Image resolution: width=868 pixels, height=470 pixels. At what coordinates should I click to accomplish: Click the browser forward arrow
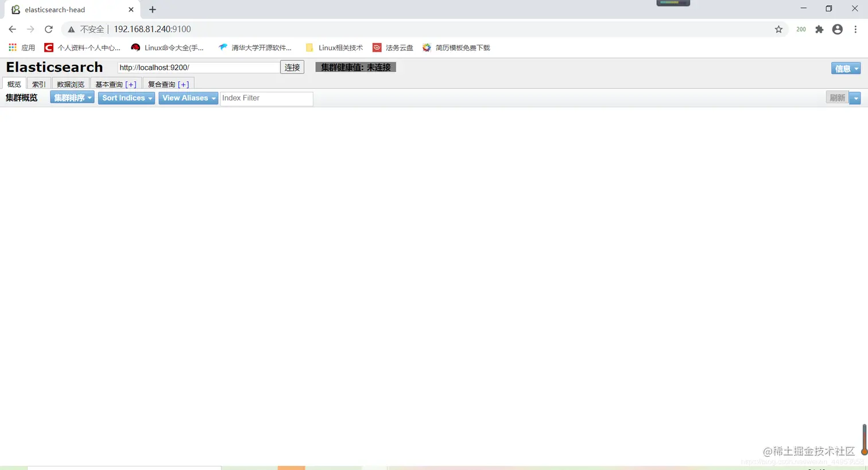coord(30,29)
